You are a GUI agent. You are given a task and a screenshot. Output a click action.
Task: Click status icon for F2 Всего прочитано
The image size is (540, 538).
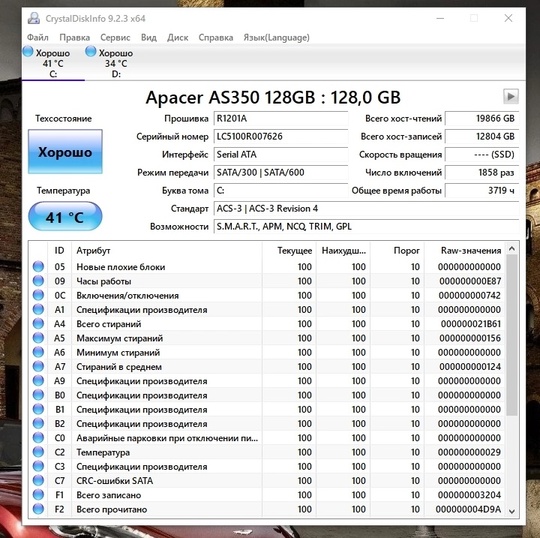pos(38,509)
